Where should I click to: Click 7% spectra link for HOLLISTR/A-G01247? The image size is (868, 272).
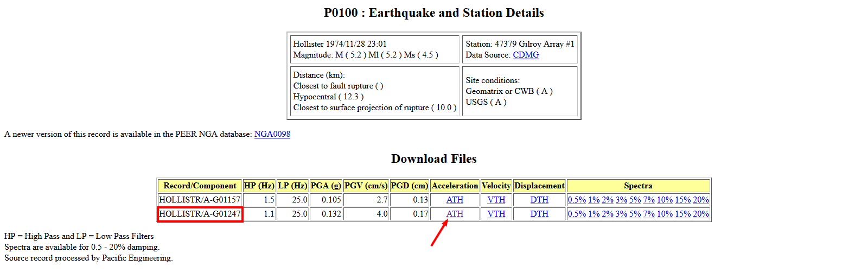point(649,214)
